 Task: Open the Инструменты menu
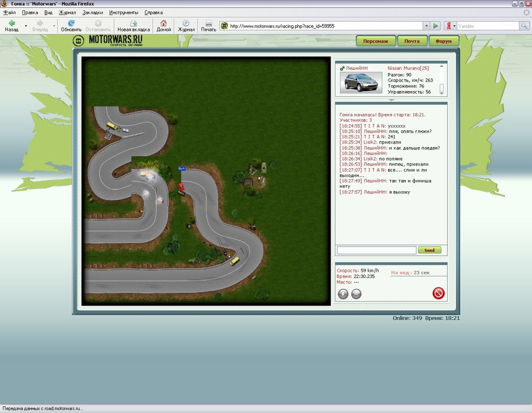[x=124, y=13]
